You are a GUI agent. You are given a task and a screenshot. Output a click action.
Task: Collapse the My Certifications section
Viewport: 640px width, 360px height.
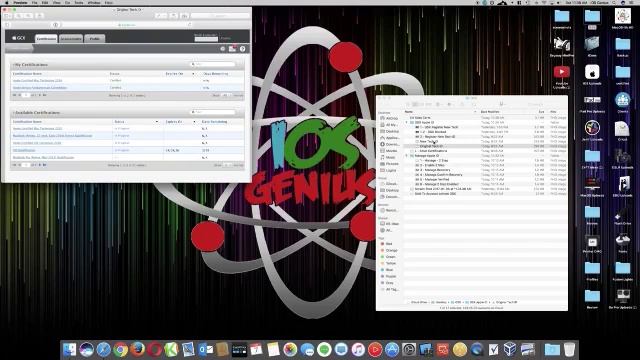pyautogui.click(x=13, y=65)
